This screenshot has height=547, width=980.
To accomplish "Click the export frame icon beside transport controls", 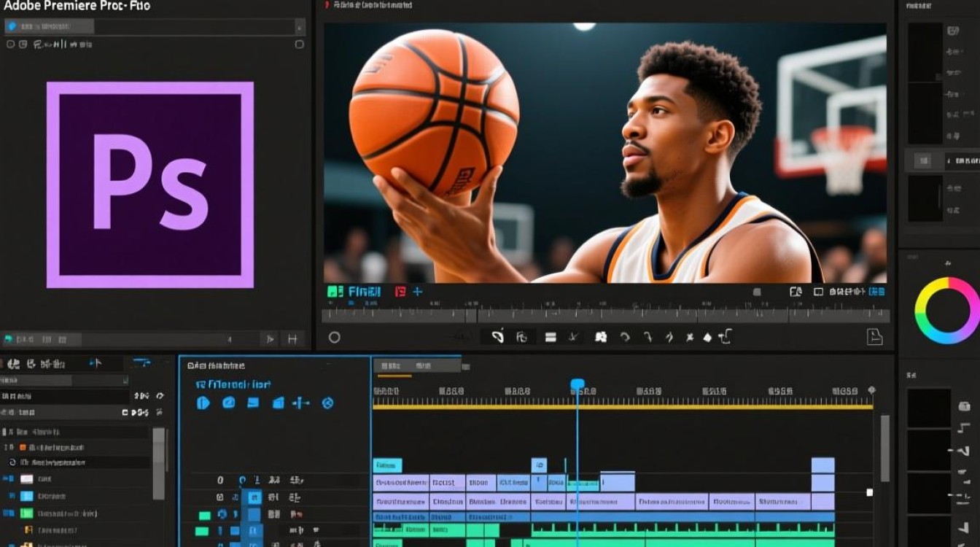I will (x=874, y=336).
